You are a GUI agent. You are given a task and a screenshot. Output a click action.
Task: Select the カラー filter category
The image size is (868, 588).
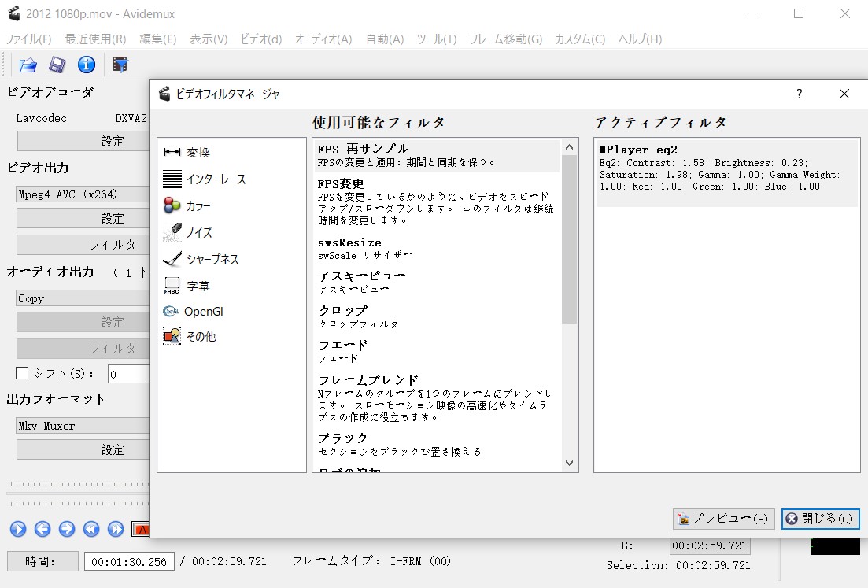198,206
